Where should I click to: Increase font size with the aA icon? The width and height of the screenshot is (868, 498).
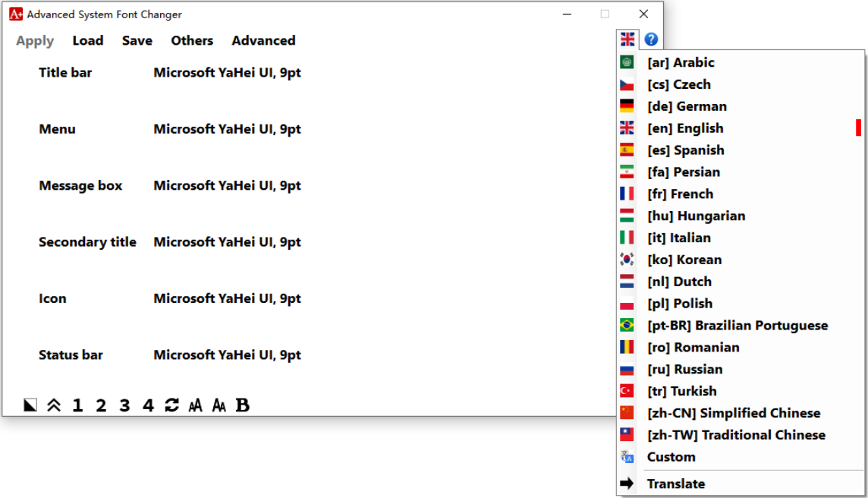point(195,405)
